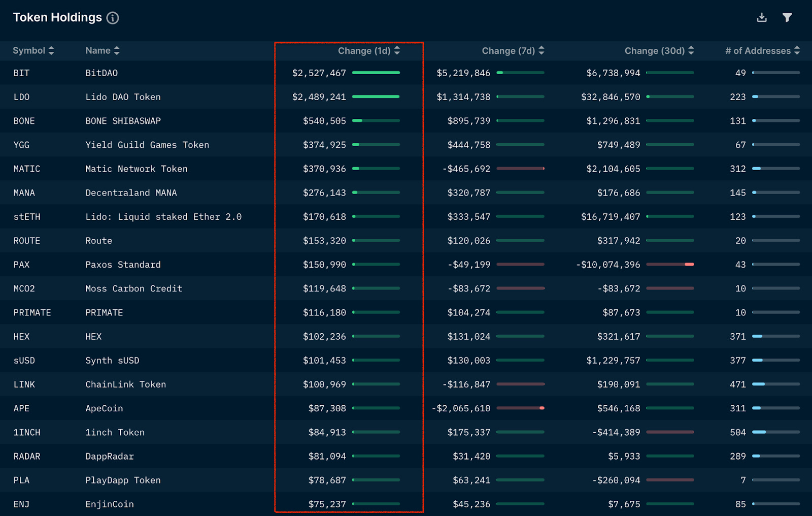
Task: Click the value $16,719,407
Action: coord(611,217)
